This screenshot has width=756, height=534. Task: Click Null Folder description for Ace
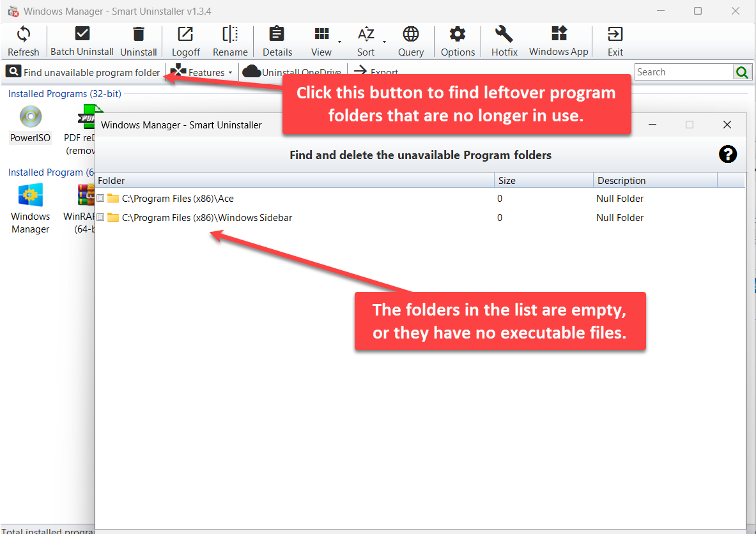click(x=619, y=199)
